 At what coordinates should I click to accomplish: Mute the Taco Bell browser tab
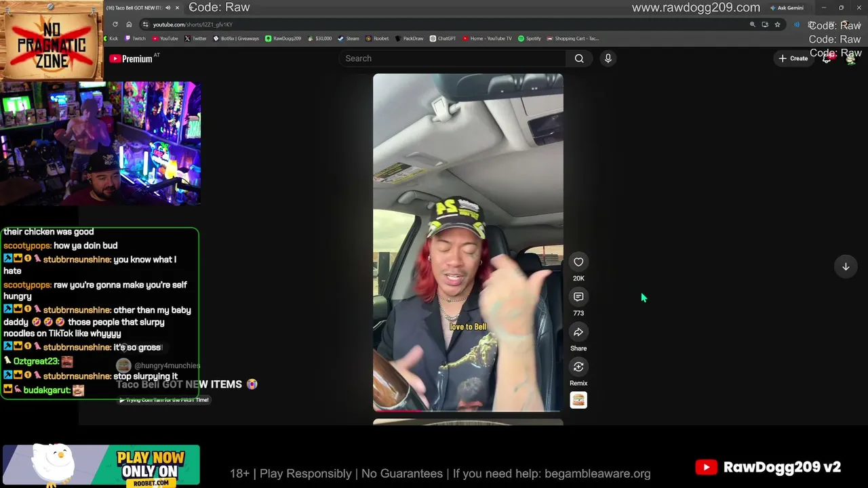[167, 7]
